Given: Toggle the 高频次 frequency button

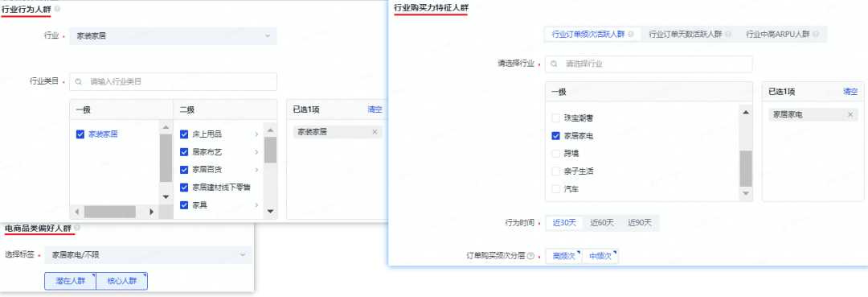Looking at the screenshot, I should tap(564, 257).
